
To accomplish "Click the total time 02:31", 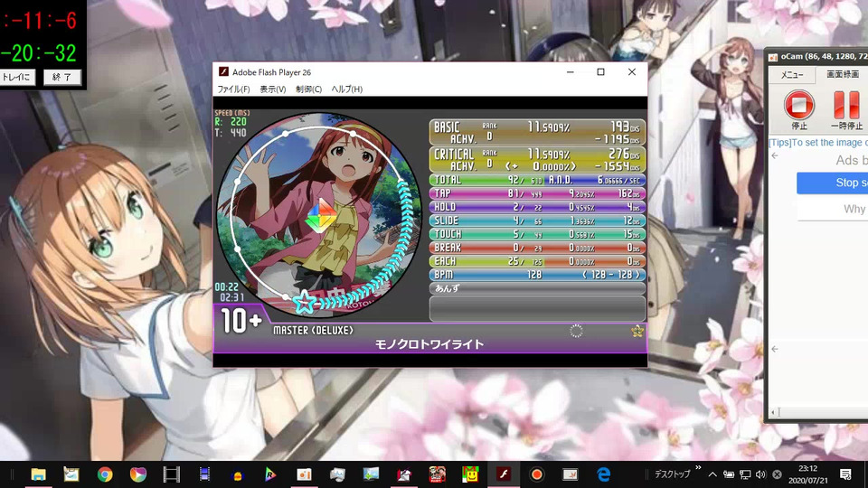I will [x=232, y=297].
